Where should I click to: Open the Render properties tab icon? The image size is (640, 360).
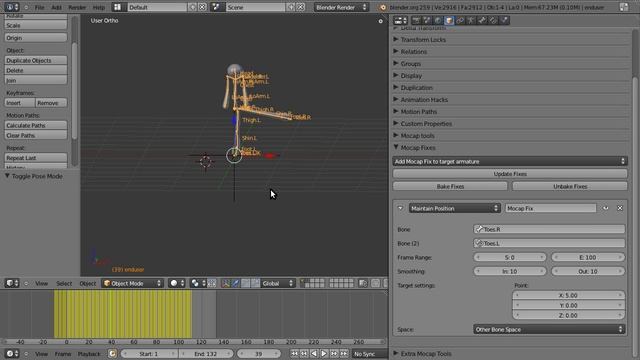point(416,20)
